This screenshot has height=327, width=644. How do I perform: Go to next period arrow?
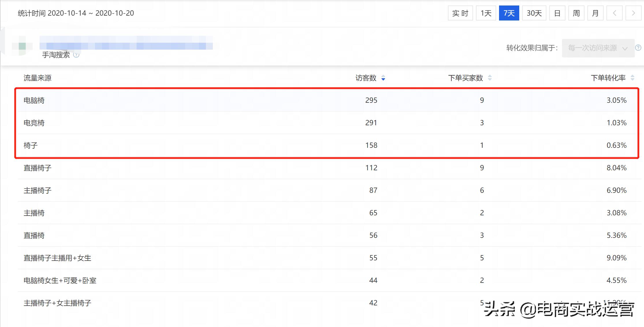click(x=633, y=13)
